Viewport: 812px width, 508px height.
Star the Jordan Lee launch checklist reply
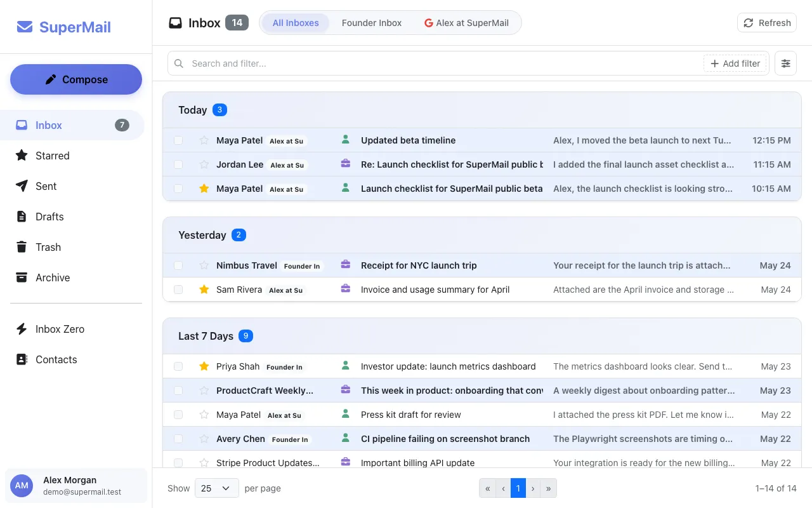tap(204, 164)
